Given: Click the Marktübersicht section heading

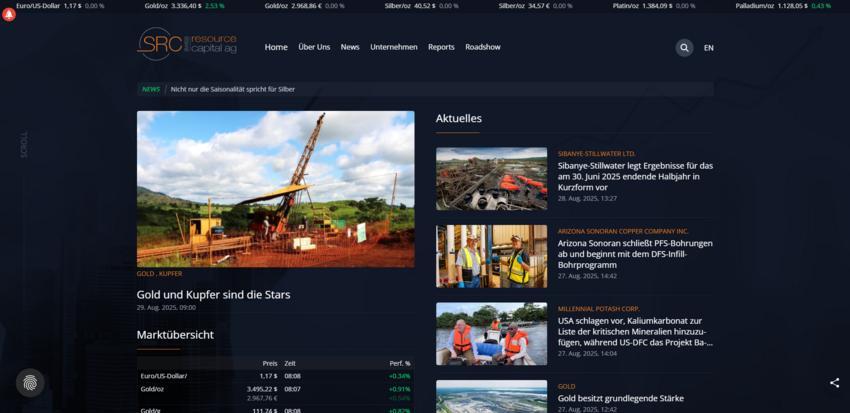Looking at the screenshot, I should tap(175, 335).
